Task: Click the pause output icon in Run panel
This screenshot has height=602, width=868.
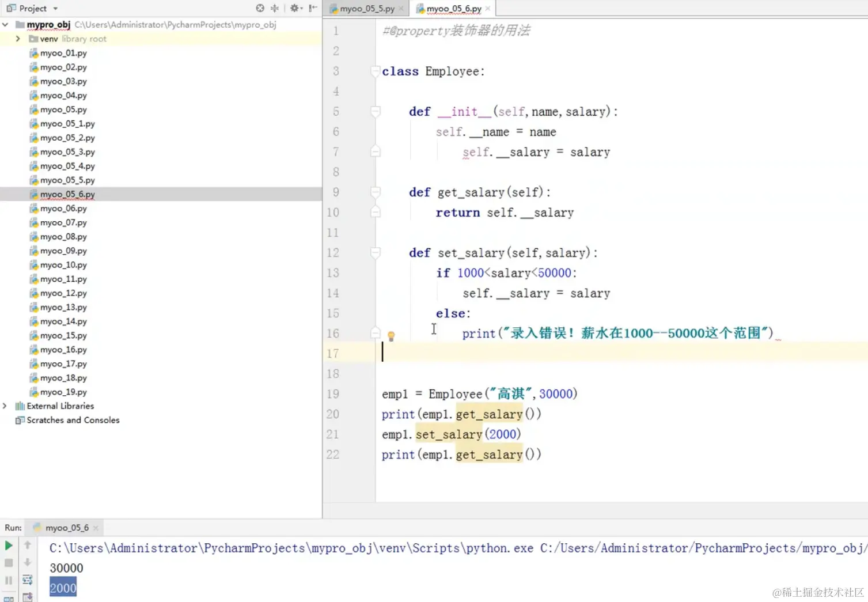Action: point(9,580)
